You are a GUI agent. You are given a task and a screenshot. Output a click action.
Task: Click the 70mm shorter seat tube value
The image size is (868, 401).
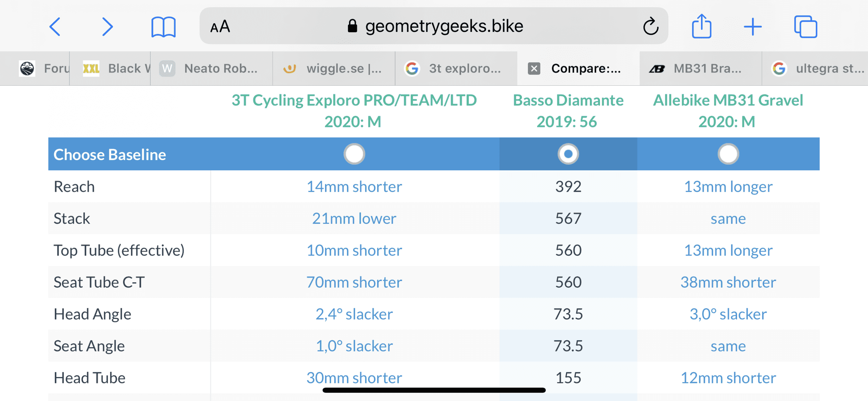point(354,282)
